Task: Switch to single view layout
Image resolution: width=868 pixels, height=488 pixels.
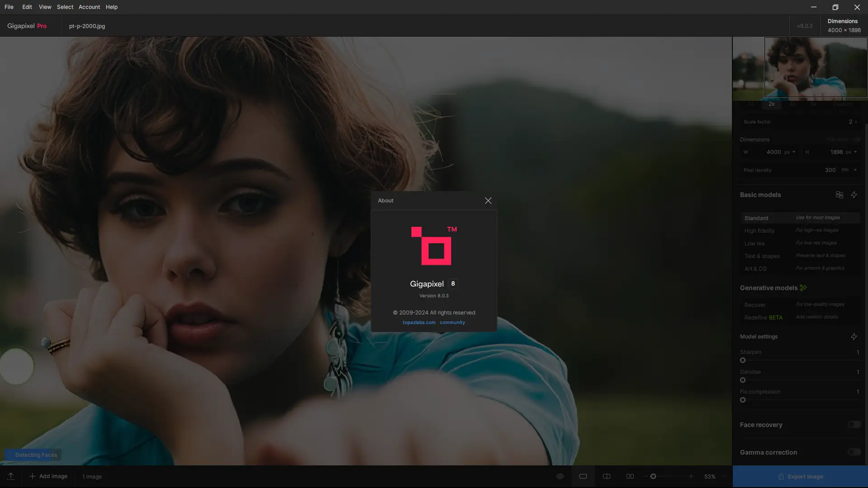Action: (583, 476)
